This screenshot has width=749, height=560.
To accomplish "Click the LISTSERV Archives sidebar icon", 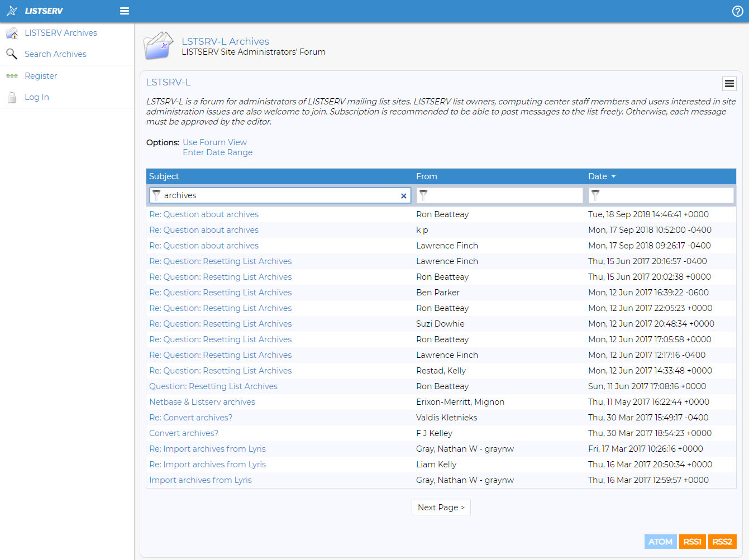I will [x=12, y=33].
